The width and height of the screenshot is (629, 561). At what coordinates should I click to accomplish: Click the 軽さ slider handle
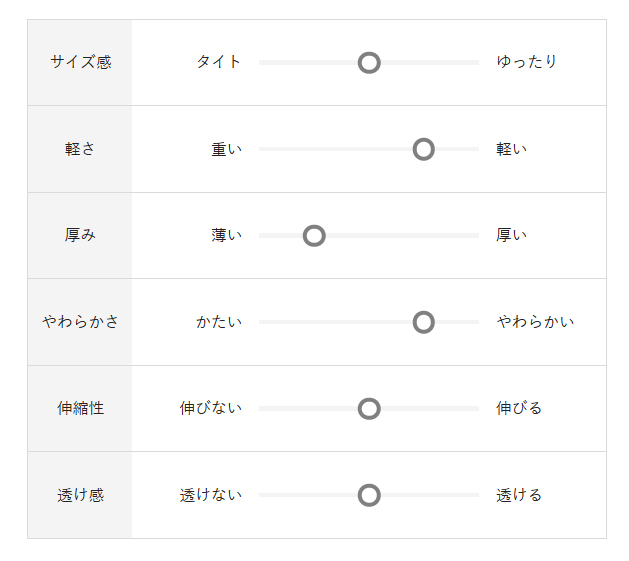[423, 150]
